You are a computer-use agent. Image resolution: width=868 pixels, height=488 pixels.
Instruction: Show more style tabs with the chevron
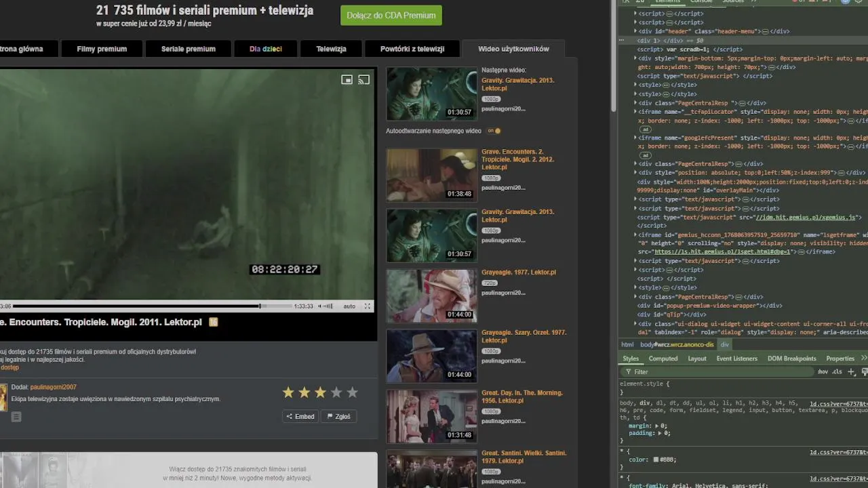pos(863,359)
